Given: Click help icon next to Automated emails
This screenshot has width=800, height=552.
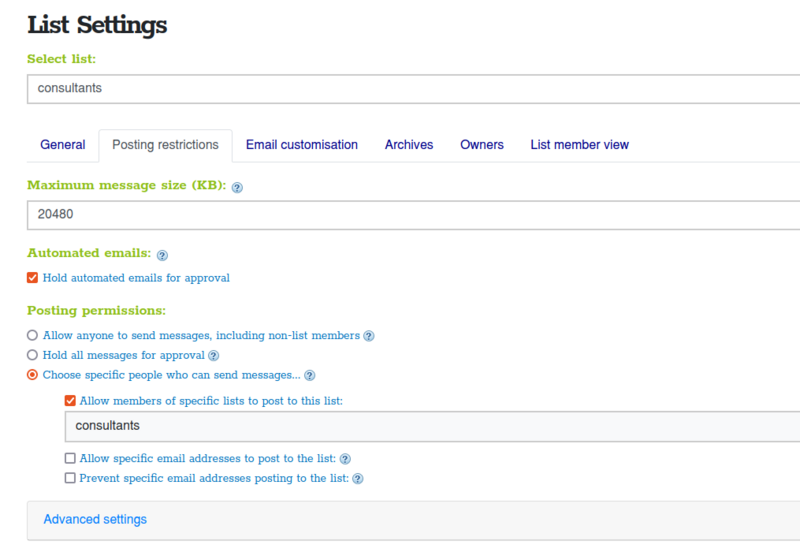Looking at the screenshot, I should [162, 255].
